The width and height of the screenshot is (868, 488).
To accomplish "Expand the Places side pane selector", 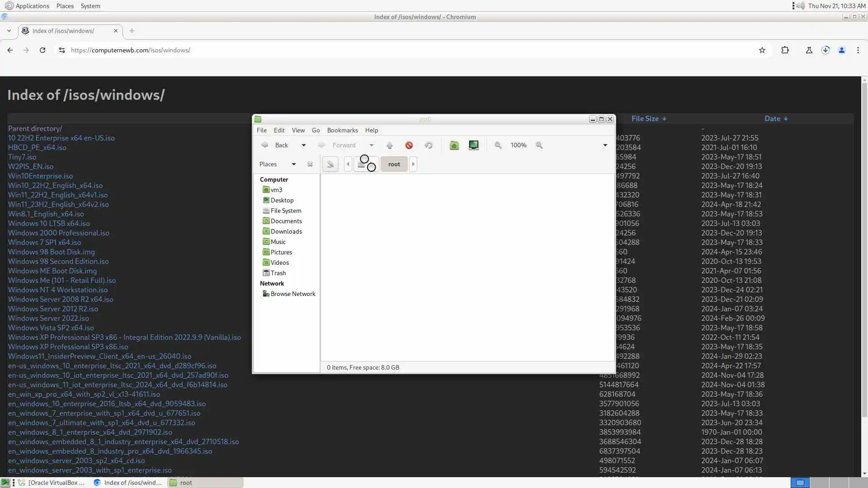I will (293, 164).
